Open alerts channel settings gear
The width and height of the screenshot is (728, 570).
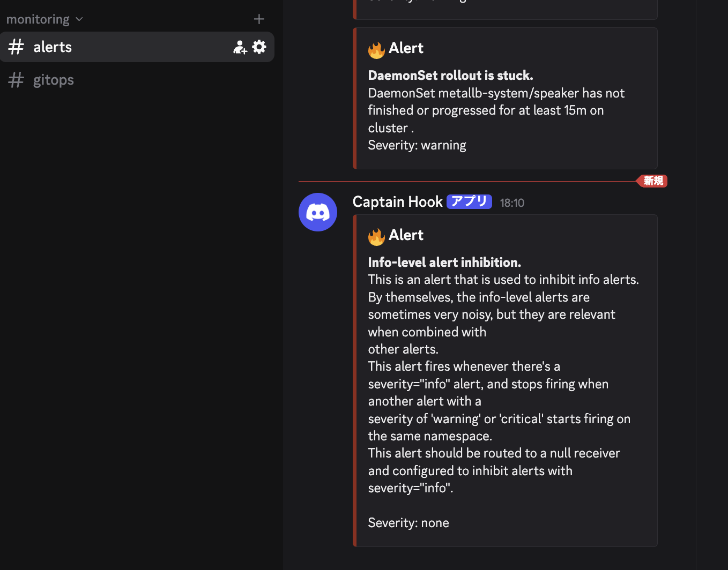(x=259, y=47)
